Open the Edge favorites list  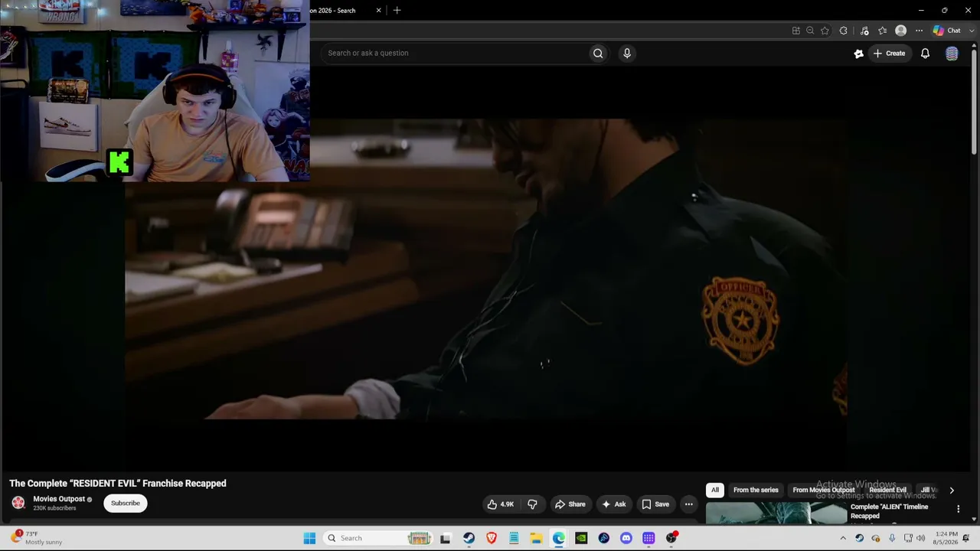click(x=882, y=31)
